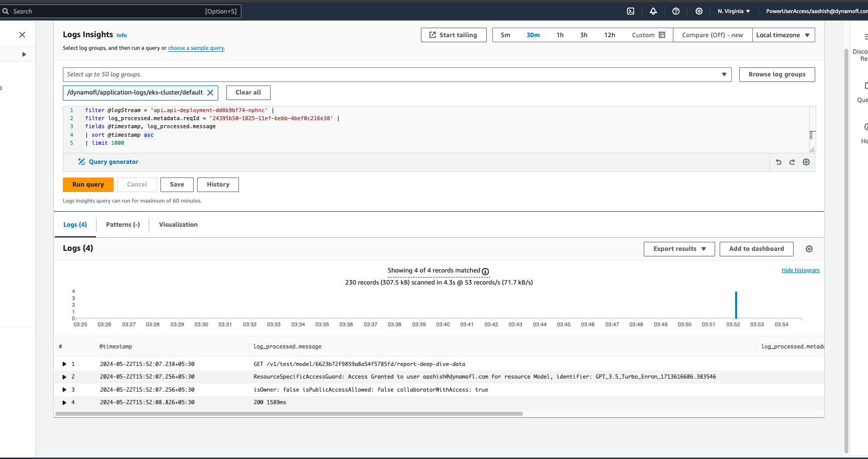Expand log row 1 details
The width and height of the screenshot is (868, 459).
[64, 364]
